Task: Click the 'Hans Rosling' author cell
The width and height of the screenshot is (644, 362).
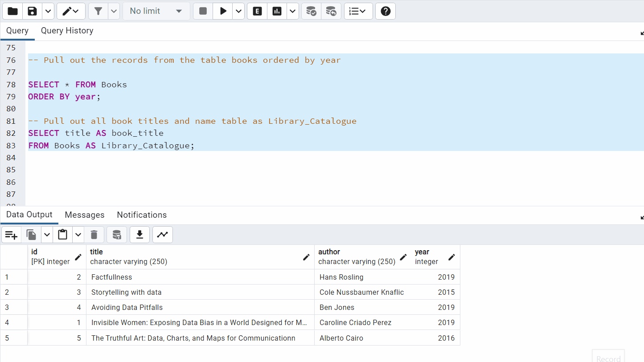Action: 363,277
